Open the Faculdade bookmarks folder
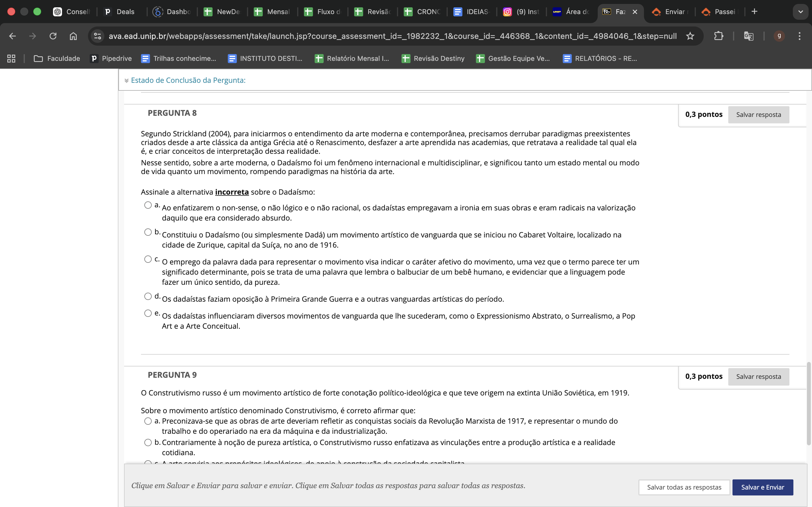812x507 pixels. click(57, 58)
